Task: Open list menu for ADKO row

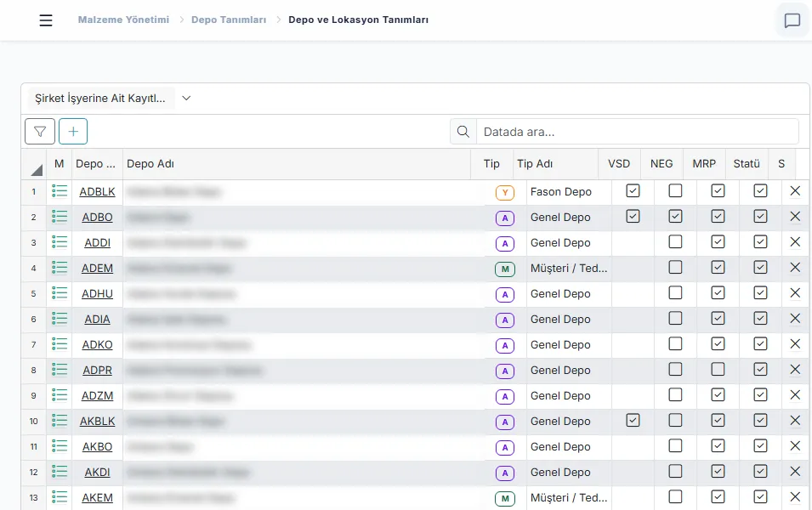Action: click(60, 344)
